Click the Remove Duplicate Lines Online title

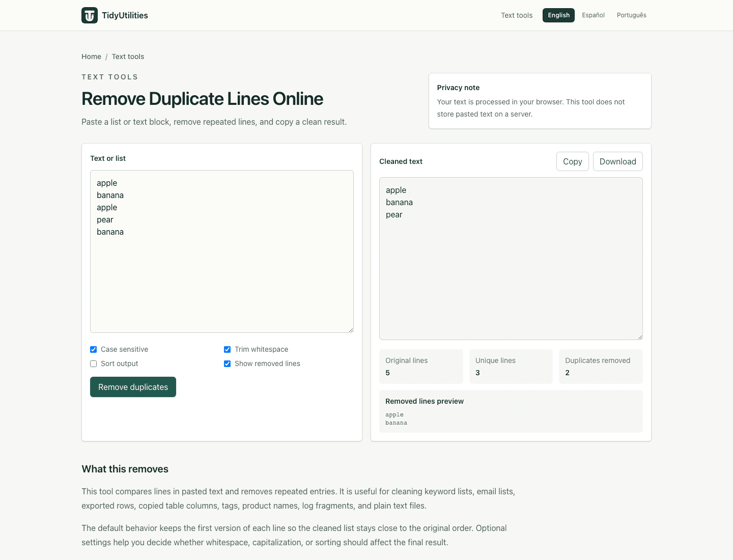coord(202,99)
